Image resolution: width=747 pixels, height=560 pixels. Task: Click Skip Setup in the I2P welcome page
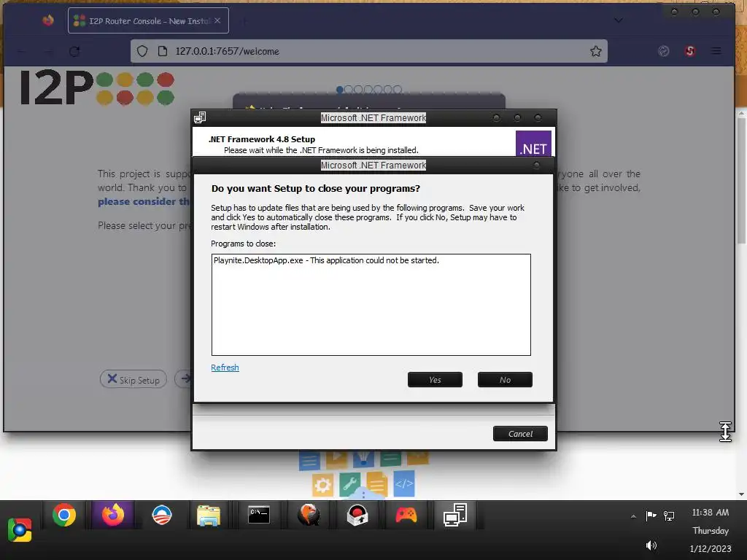coord(133,379)
